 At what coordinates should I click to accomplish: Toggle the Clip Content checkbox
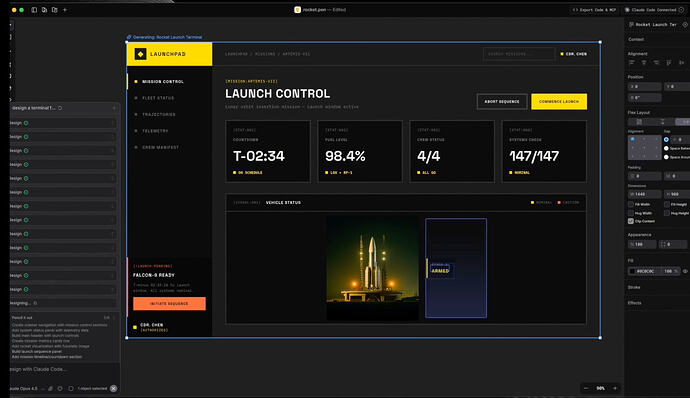631,221
